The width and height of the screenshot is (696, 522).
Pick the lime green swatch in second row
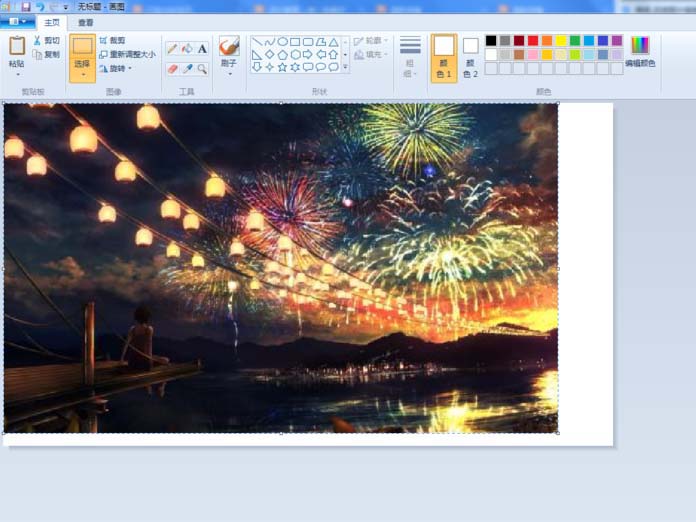[x=575, y=55]
